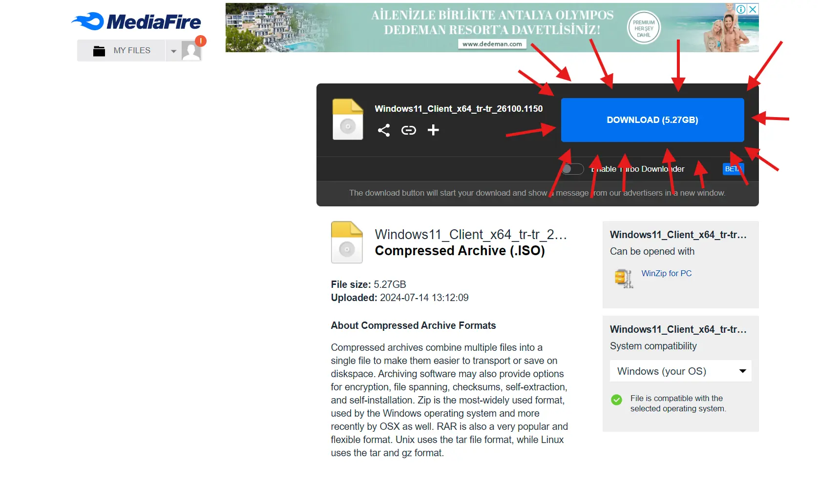Expand the account dropdown arrow beside MY FILES

coord(173,51)
